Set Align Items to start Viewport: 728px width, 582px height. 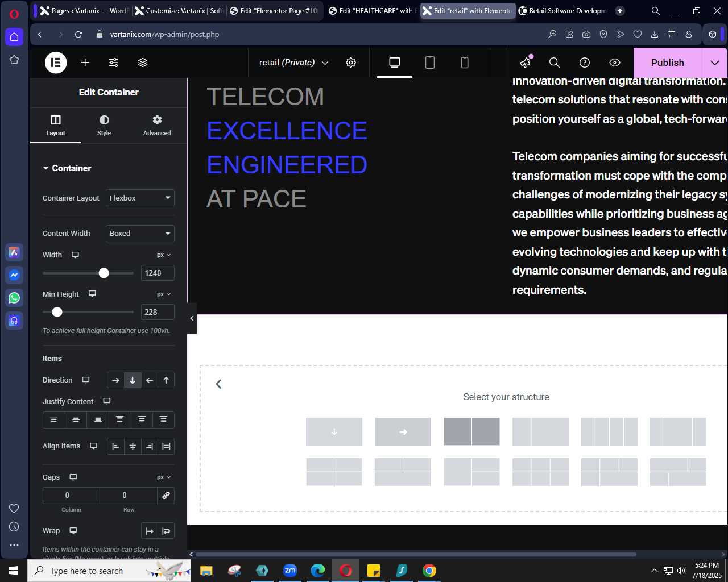point(115,446)
